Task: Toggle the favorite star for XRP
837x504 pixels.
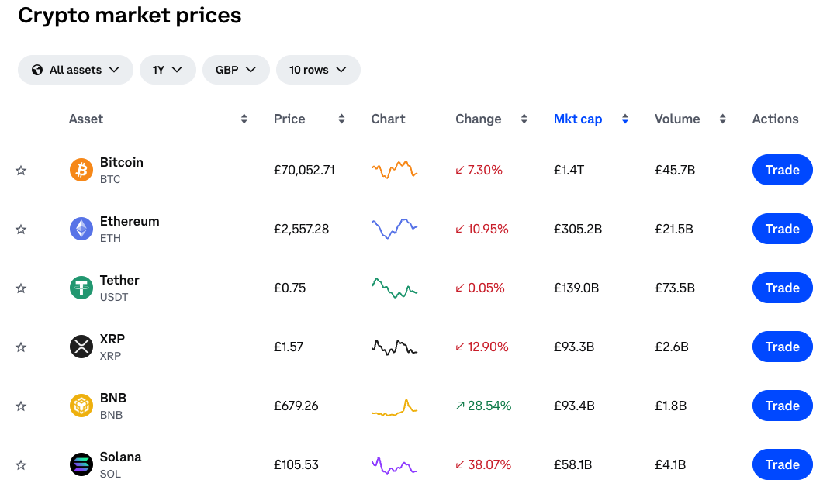Action: coord(21,347)
